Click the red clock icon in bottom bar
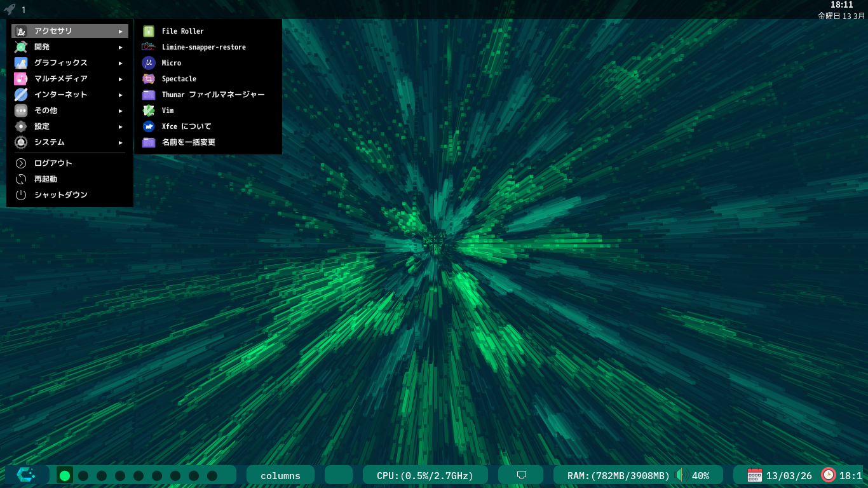Screen dimensions: 868x488 click(829, 475)
